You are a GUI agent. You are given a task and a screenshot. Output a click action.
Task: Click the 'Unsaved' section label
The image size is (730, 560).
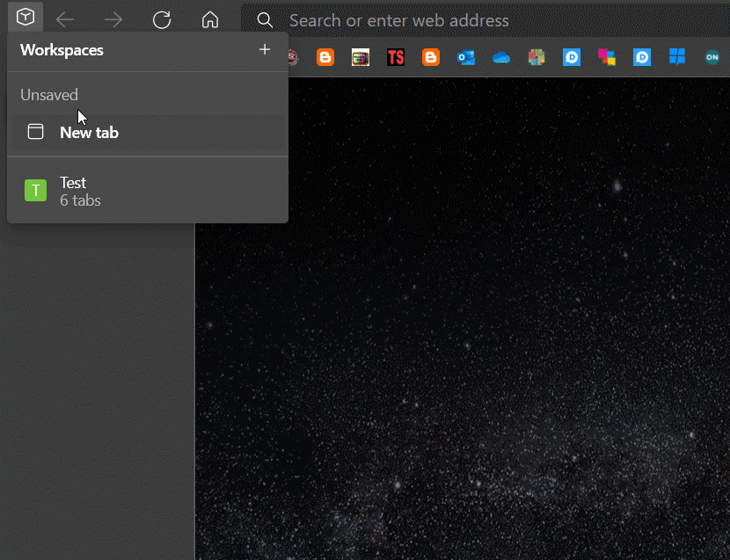click(49, 95)
